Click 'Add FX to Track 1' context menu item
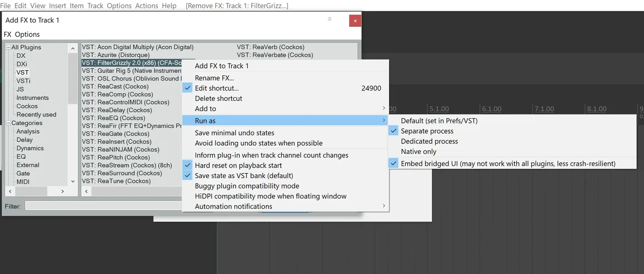Image resolution: width=644 pixels, height=274 pixels. point(286,66)
